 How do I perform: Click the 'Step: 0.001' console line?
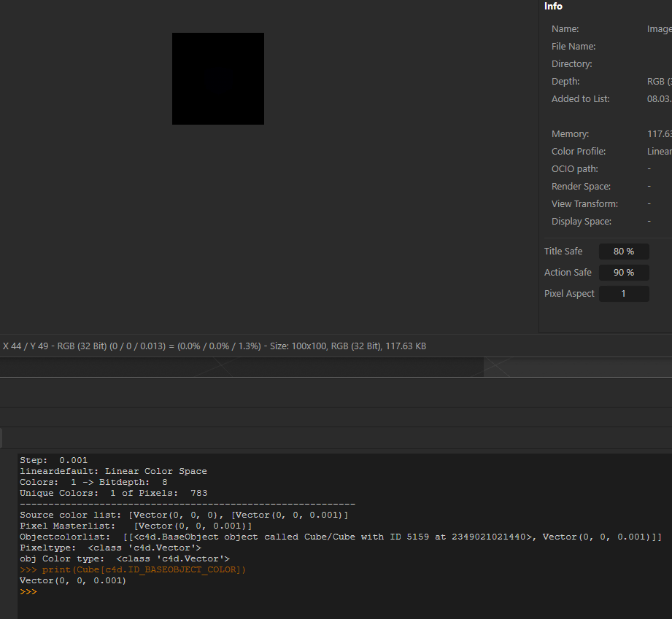pyautogui.click(x=53, y=460)
